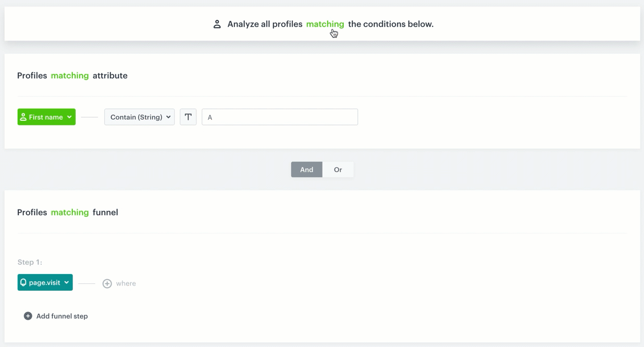Viewport: 644px width, 347px height.
Task: Click the person icon on the First name chip
Action: click(x=24, y=117)
